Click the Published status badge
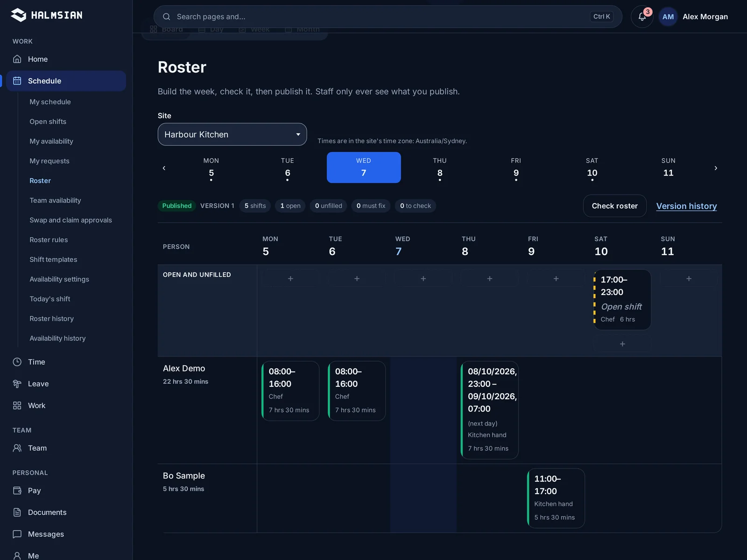 coord(177,206)
